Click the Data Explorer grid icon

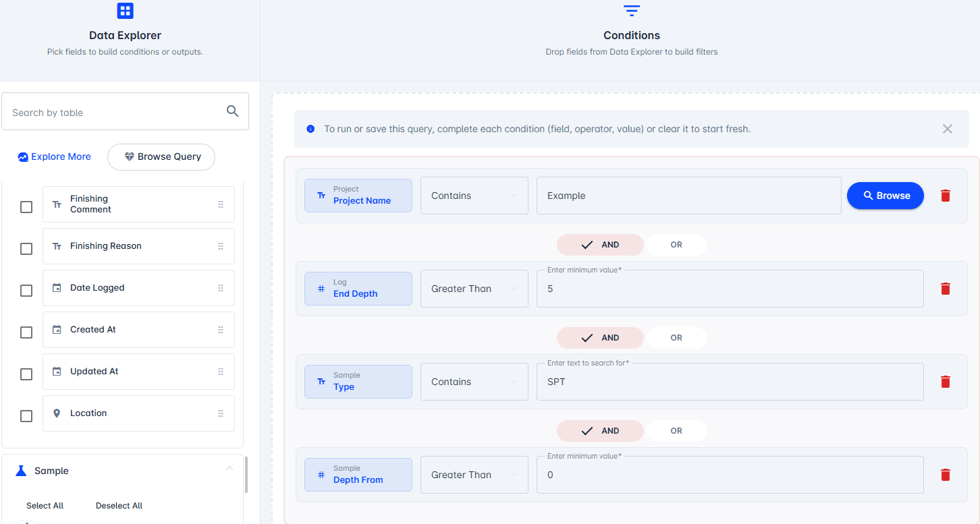[x=125, y=10]
